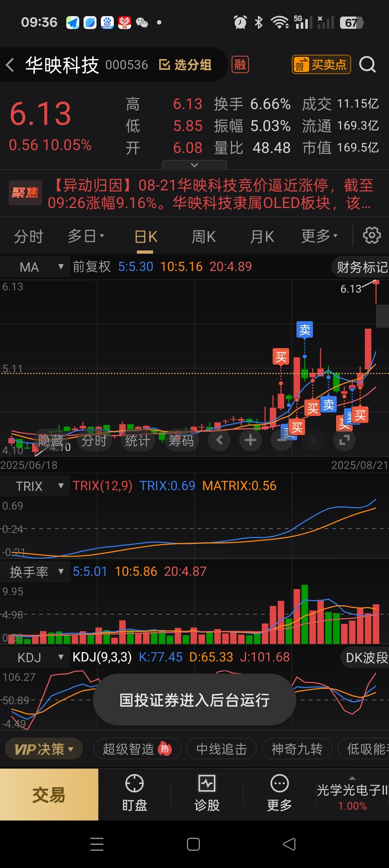Open the 买卖点 buy-sell points button
This screenshot has height=868, width=389.
[321, 65]
